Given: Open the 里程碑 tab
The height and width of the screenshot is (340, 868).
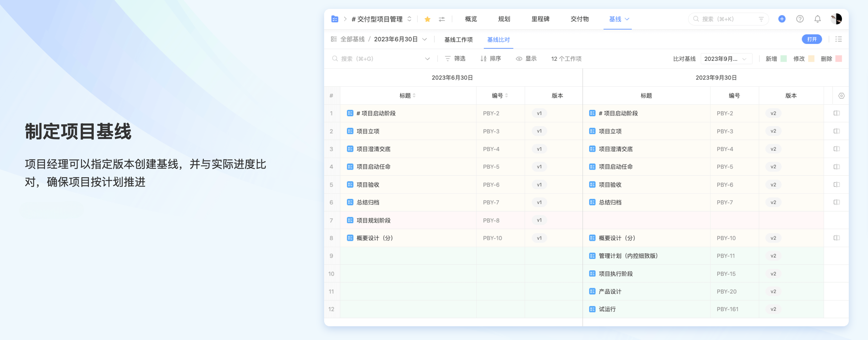Looking at the screenshot, I should 540,19.
